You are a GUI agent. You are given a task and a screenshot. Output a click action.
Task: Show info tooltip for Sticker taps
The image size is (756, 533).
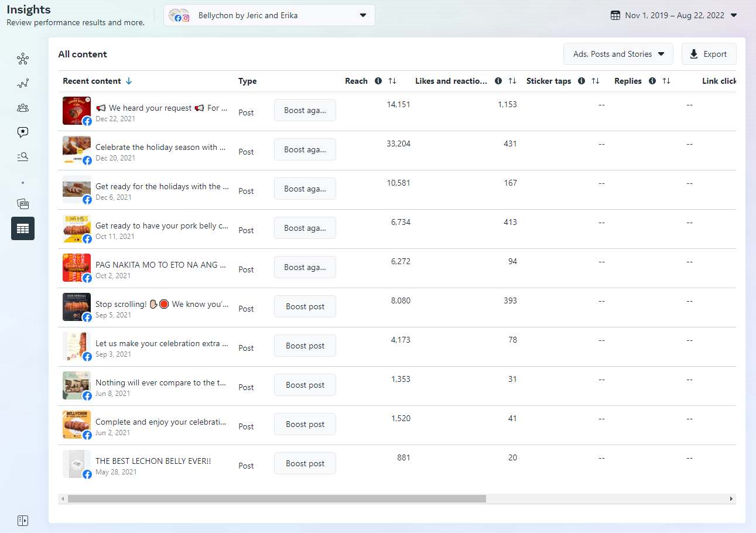[x=581, y=81]
